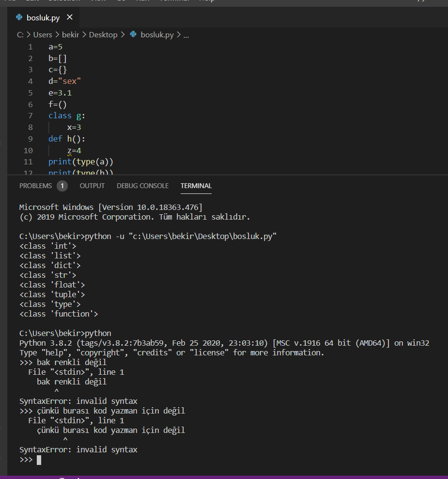Select the TERMINAL panel tab
The image size is (448, 479).
(x=196, y=186)
